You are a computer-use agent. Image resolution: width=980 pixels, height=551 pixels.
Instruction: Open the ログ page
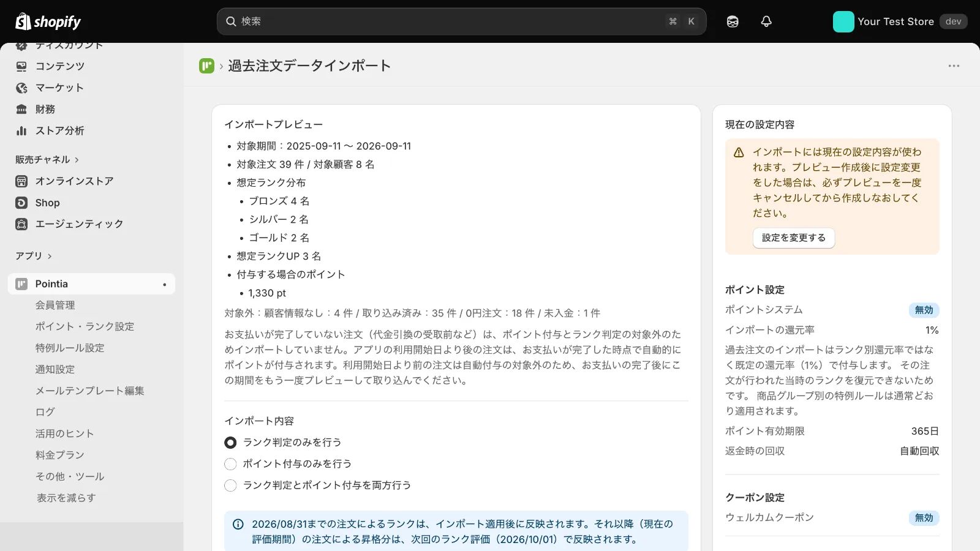pyautogui.click(x=45, y=412)
